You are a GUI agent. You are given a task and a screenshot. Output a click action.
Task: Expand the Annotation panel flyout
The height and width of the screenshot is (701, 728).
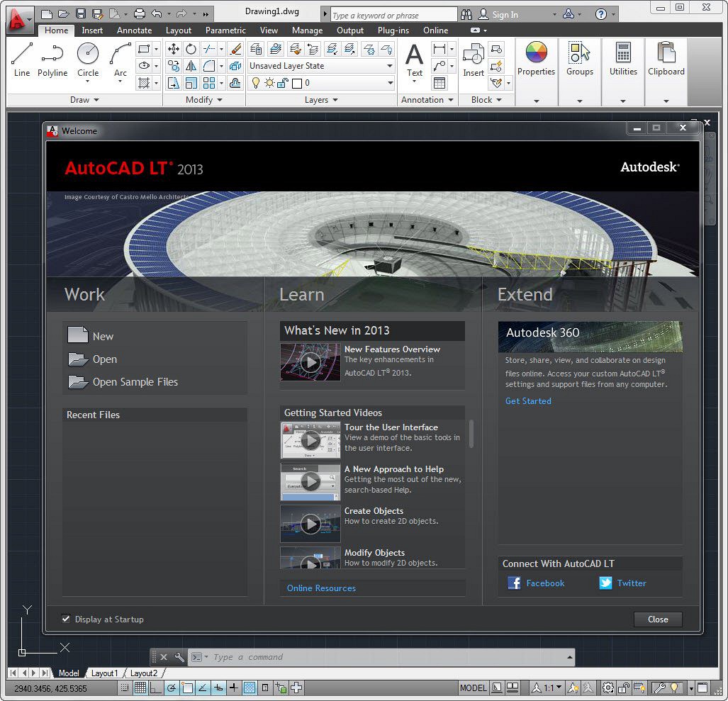click(x=427, y=100)
